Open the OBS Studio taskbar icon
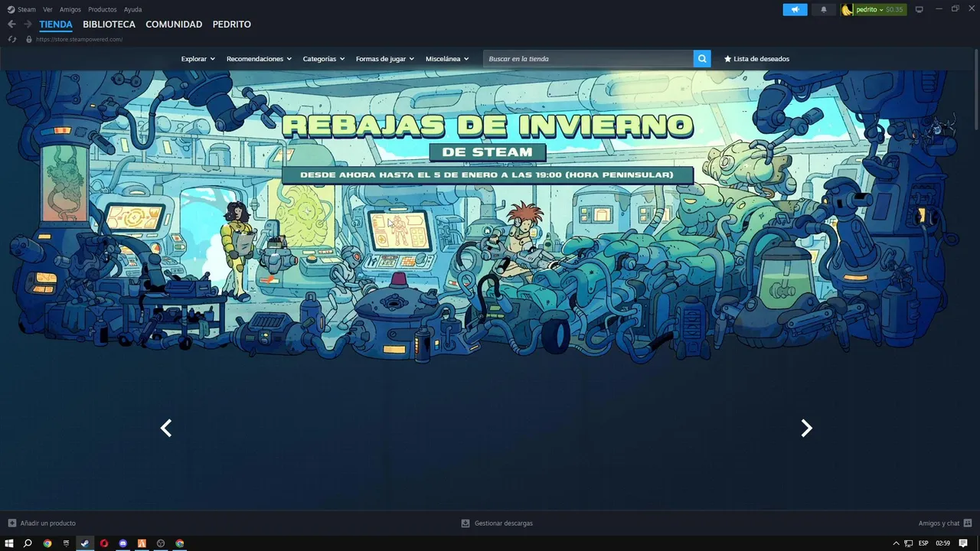 click(x=161, y=543)
